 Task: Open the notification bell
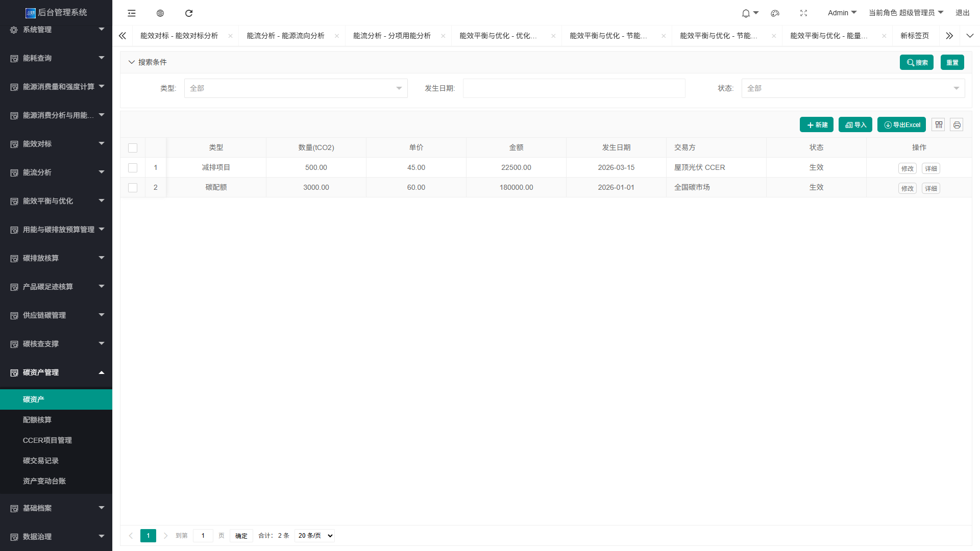point(746,13)
